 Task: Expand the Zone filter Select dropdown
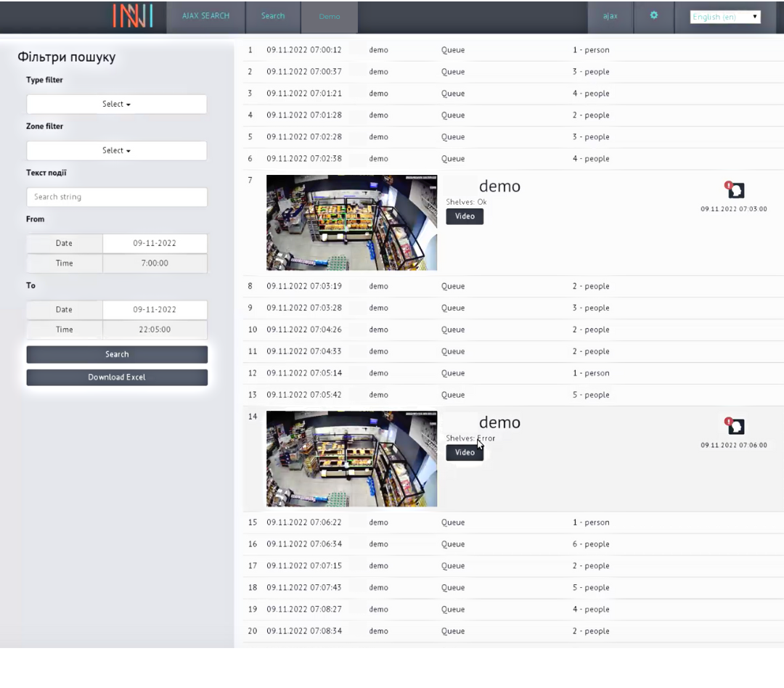pos(116,151)
